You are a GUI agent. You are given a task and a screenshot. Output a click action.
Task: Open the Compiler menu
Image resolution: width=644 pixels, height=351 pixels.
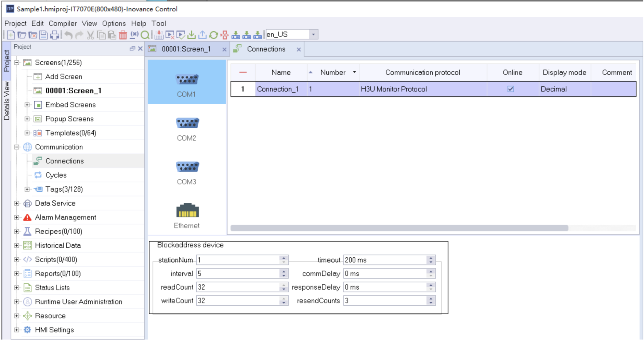pyautogui.click(x=63, y=24)
